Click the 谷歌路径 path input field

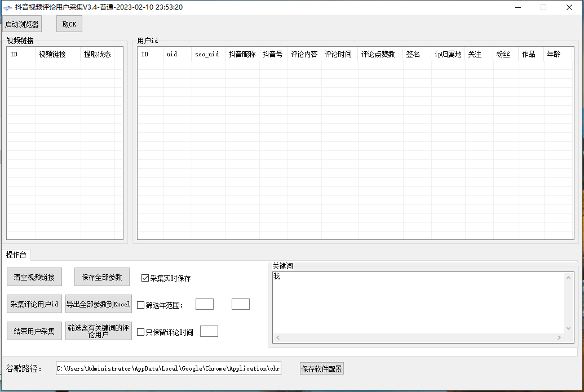click(x=168, y=369)
